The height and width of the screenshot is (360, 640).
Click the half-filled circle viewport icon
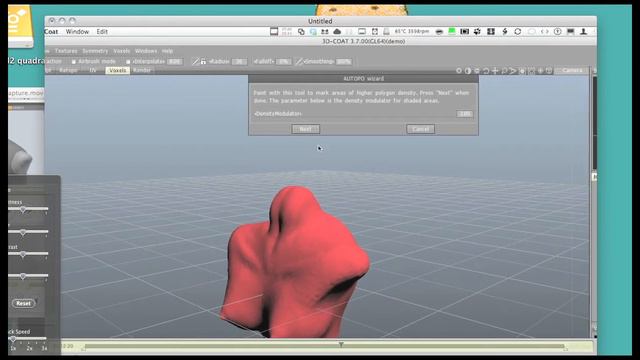tap(468, 71)
